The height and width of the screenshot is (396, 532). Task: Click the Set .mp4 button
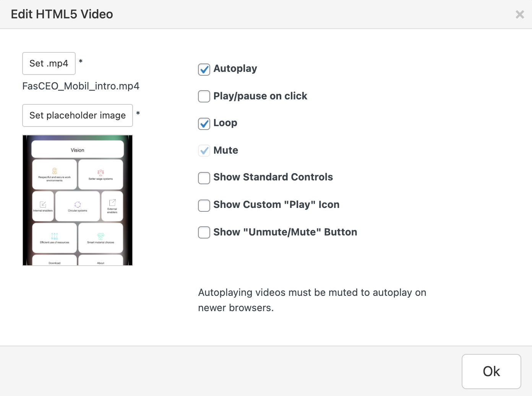point(49,63)
